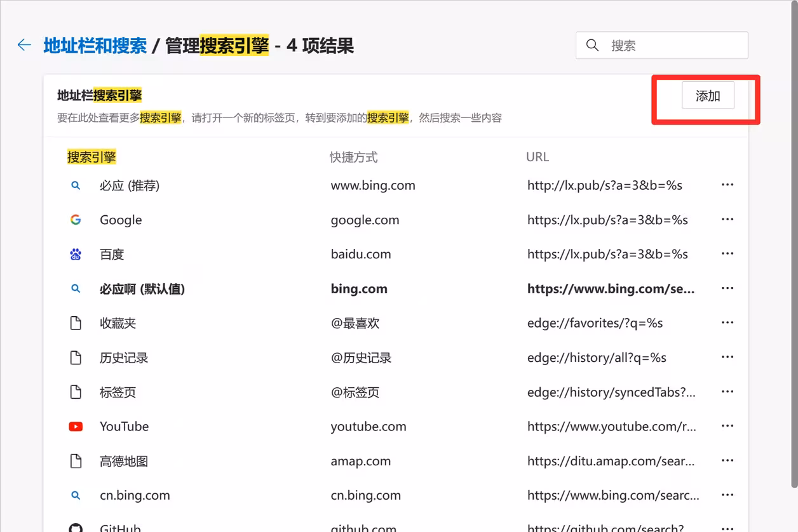798x532 pixels.
Task: Click the 添加 button
Action: [x=708, y=96]
